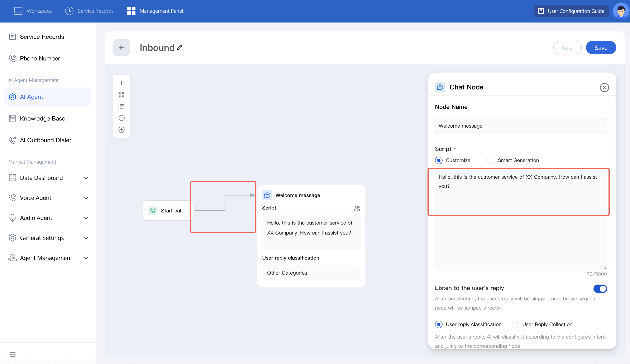
Task: Select User Reply Collection radio option
Action: point(515,324)
